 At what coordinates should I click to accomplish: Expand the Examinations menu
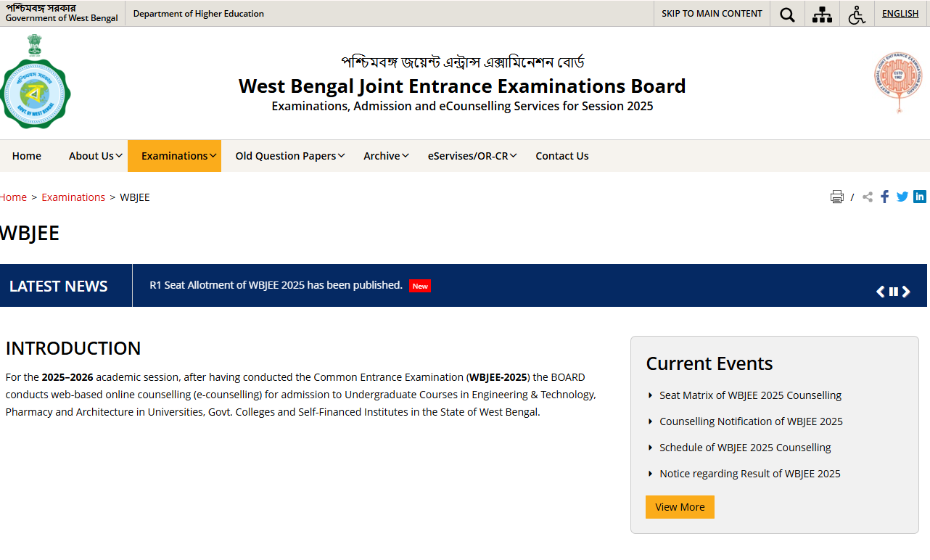[174, 156]
